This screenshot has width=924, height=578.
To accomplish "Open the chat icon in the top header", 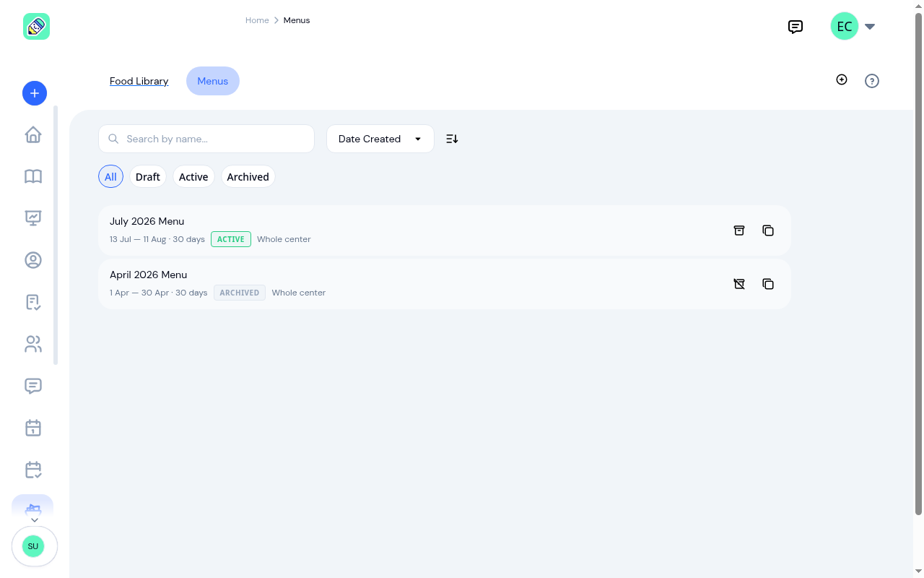I will point(796,27).
